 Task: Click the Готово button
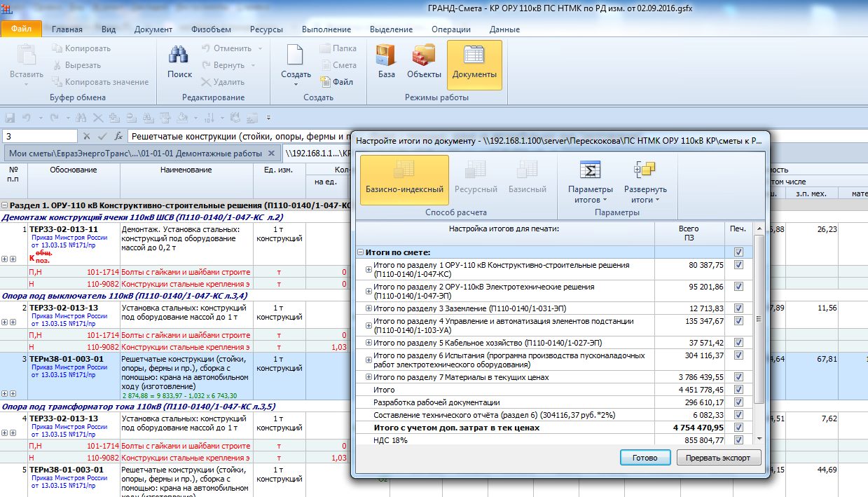[x=645, y=458]
